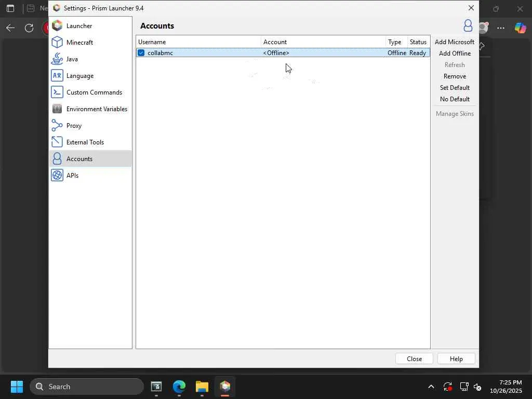The width and height of the screenshot is (532, 399).
Task: Close Settings window via title bar X
Action: (471, 8)
